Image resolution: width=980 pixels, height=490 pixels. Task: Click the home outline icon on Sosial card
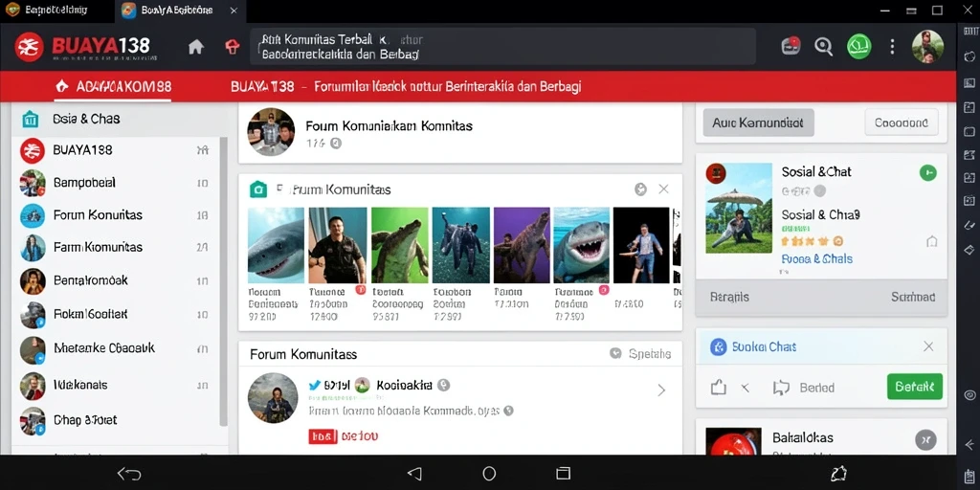pos(931,241)
